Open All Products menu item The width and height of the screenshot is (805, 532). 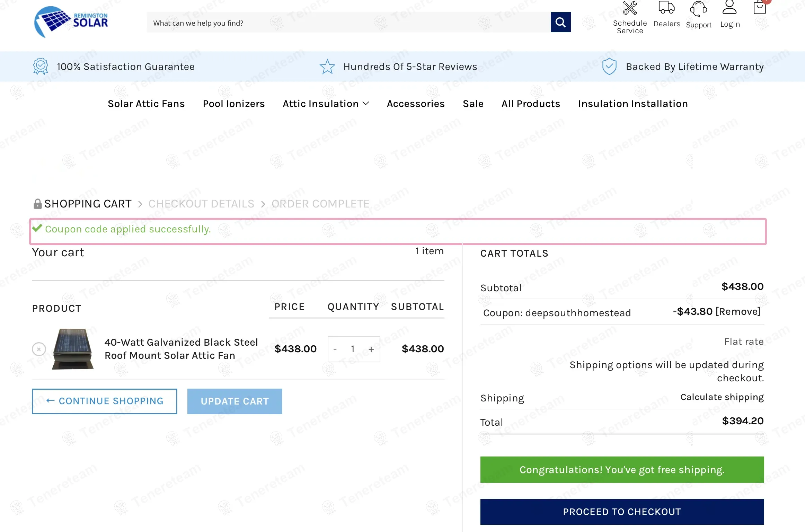(x=531, y=104)
